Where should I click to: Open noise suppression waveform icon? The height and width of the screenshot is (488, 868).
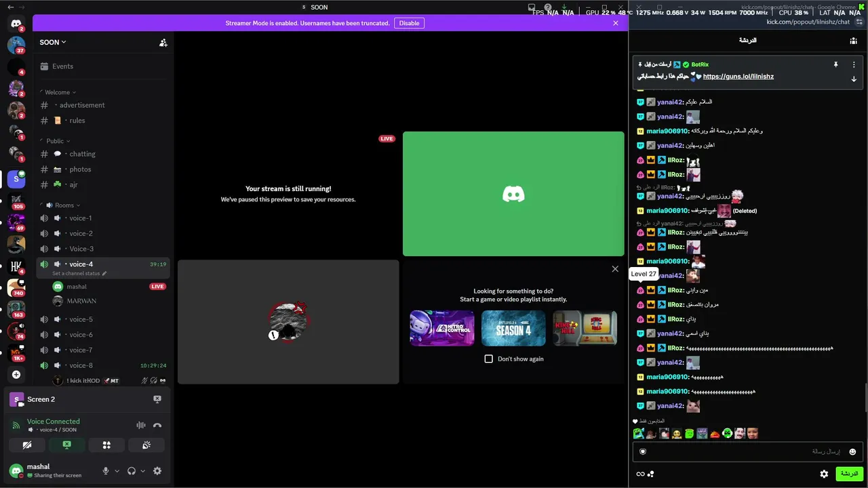click(141, 426)
